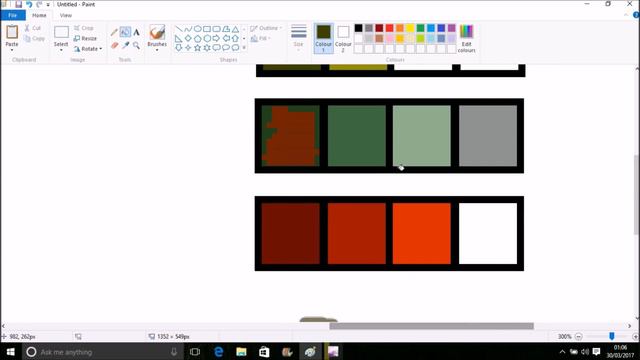Viewport: 640px width, 360px height.
Task: Choose the Hexagon shape
Action: [207, 38]
